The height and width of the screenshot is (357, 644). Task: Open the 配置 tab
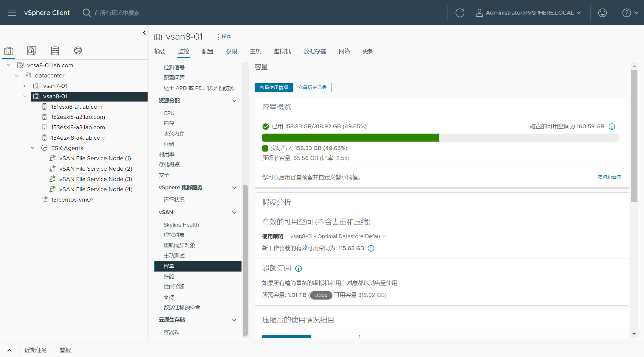[208, 51]
